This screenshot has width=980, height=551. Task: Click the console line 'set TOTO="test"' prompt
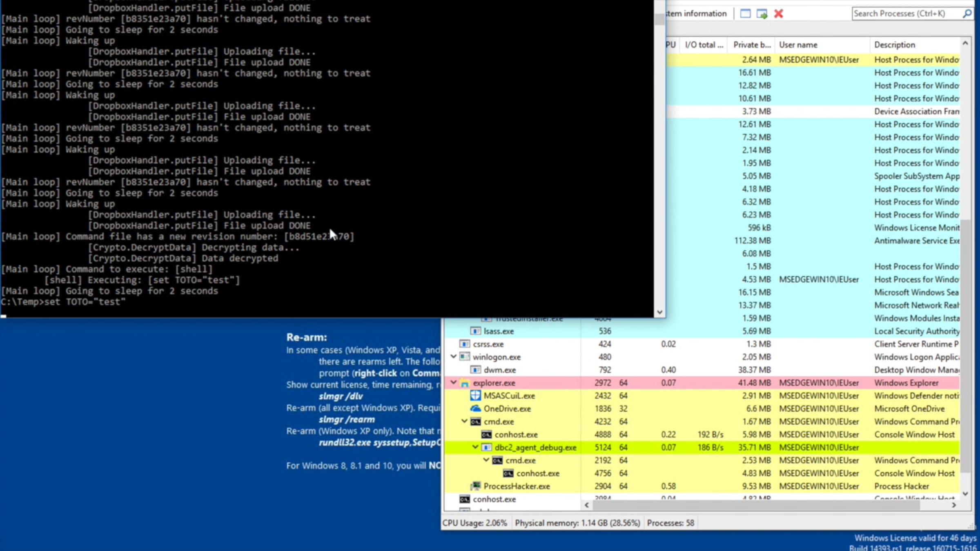(x=63, y=302)
